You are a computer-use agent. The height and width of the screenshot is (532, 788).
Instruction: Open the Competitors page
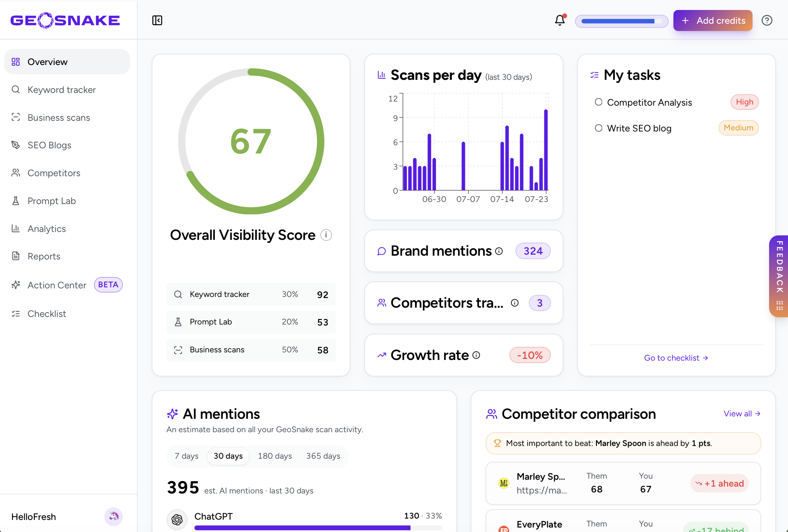coord(67,173)
